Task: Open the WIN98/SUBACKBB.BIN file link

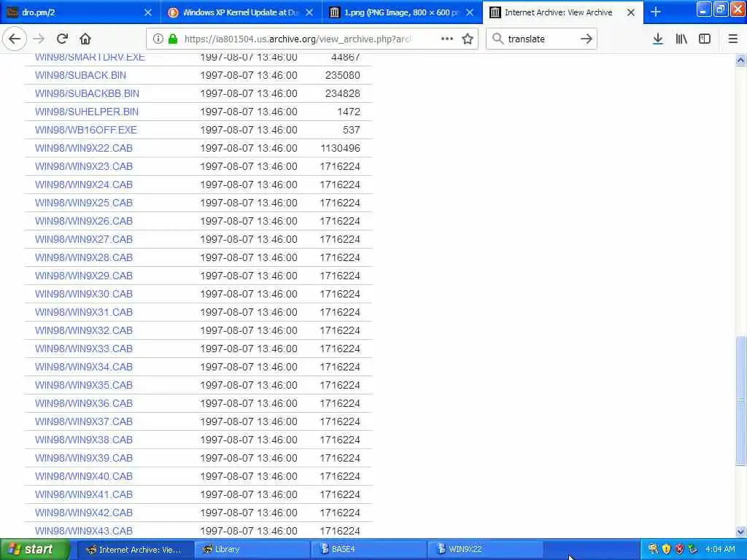Action: click(x=88, y=93)
